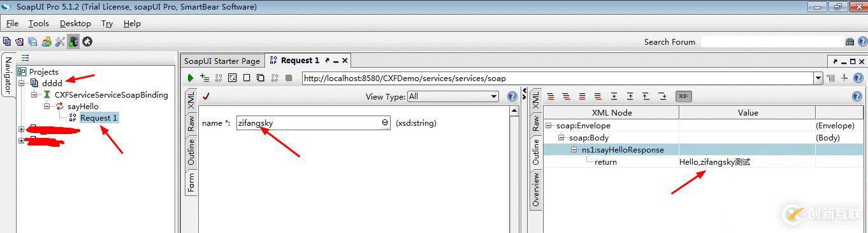
Task: Switch request editor to Raw tab
Action: click(191, 124)
